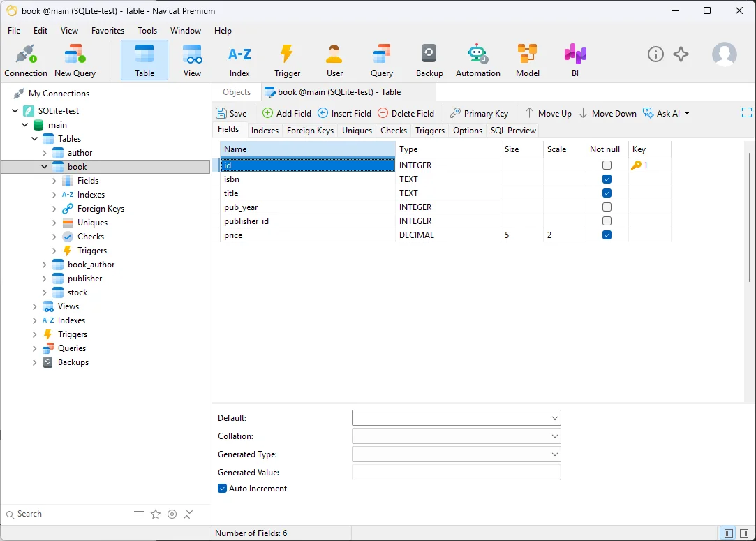756x541 pixels.
Task: Select the DECIMAL type cell of price
Action: click(448, 235)
